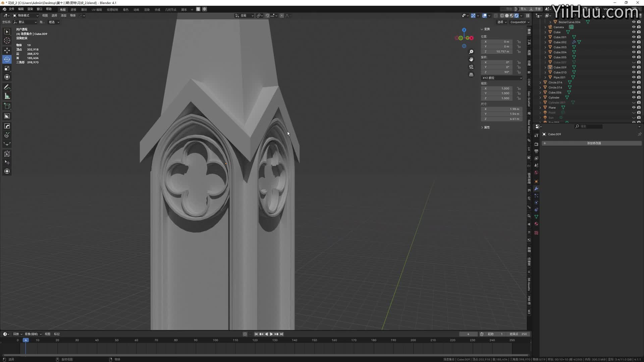Toggle camera view icon in viewport
This screenshot has width=644, height=362.
tap(471, 67)
